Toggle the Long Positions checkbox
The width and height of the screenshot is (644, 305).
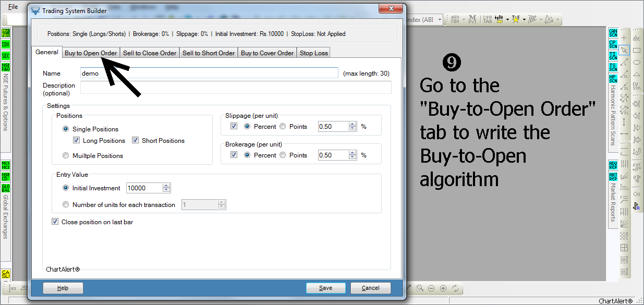tap(77, 140)
